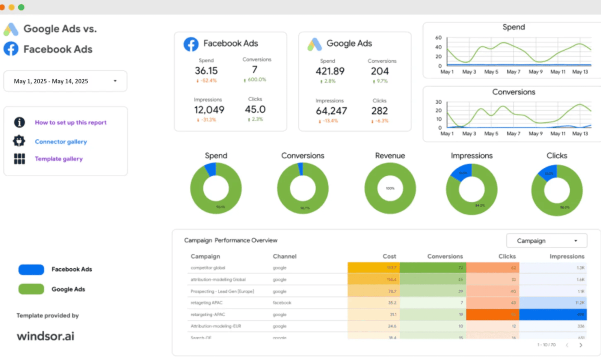Click the connector gallery plug icon
This screenshot has width=601, height=364.
point(19,141)
